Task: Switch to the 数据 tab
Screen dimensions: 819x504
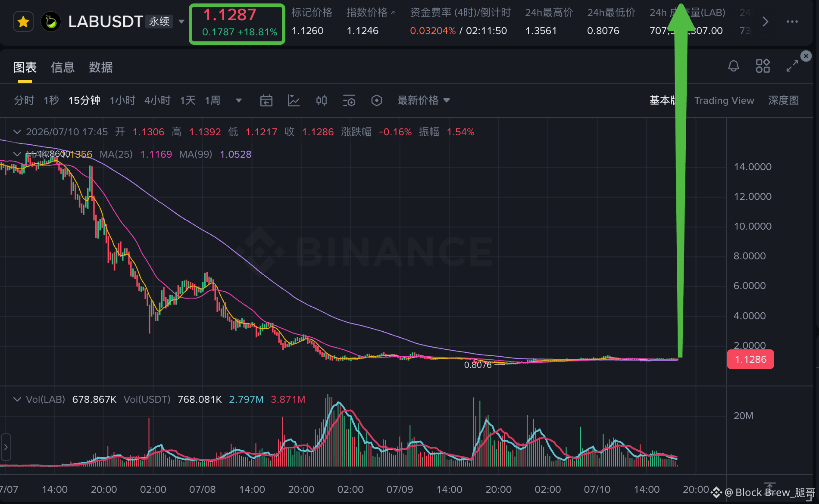Action: click(x=101, y=67)
